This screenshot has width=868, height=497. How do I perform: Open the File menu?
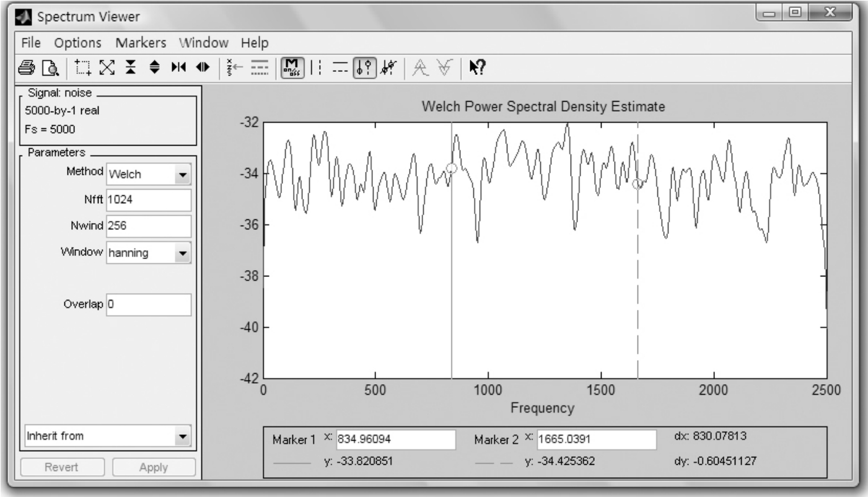30,43
